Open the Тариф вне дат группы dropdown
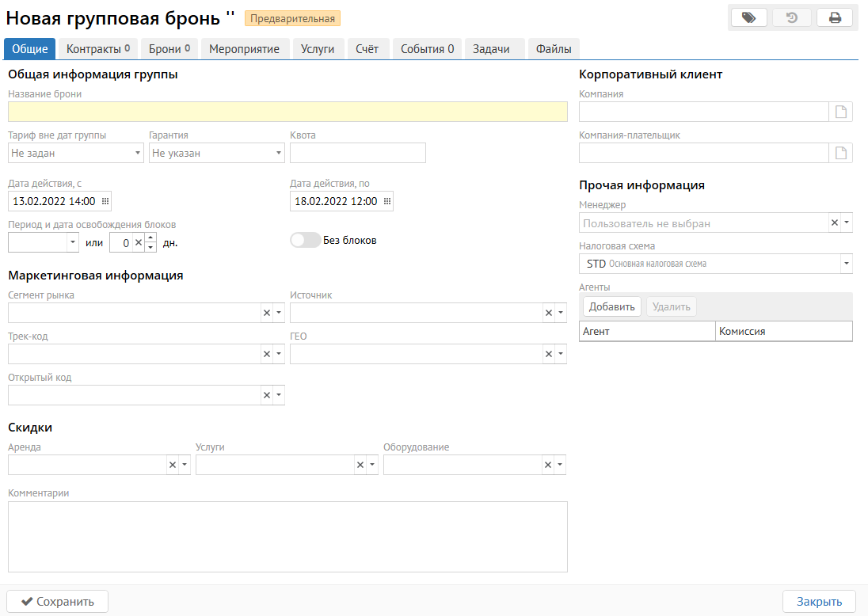The image size is (868, 616). click(x=138, y=153)
